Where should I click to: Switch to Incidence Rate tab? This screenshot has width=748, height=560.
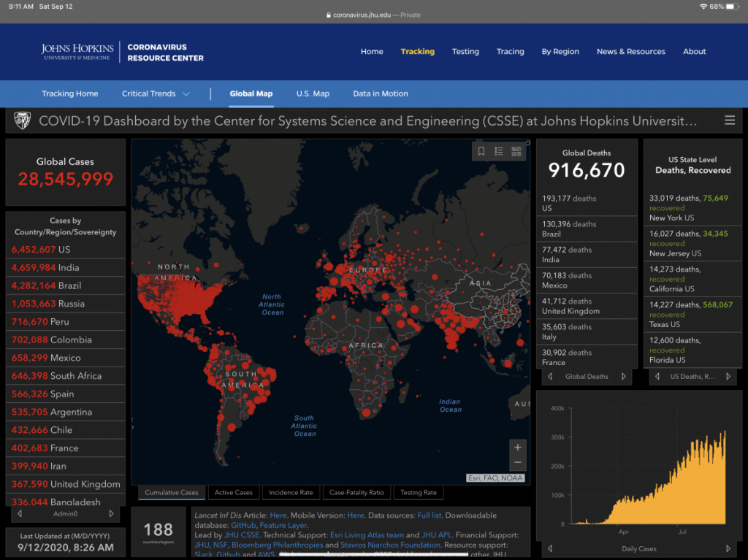[291, 492]
